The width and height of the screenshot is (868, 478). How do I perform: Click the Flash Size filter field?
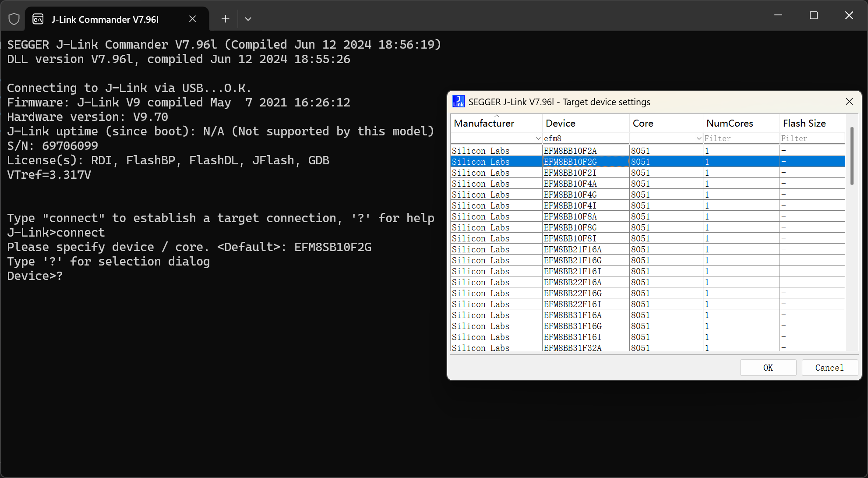(x=812, y=138)
